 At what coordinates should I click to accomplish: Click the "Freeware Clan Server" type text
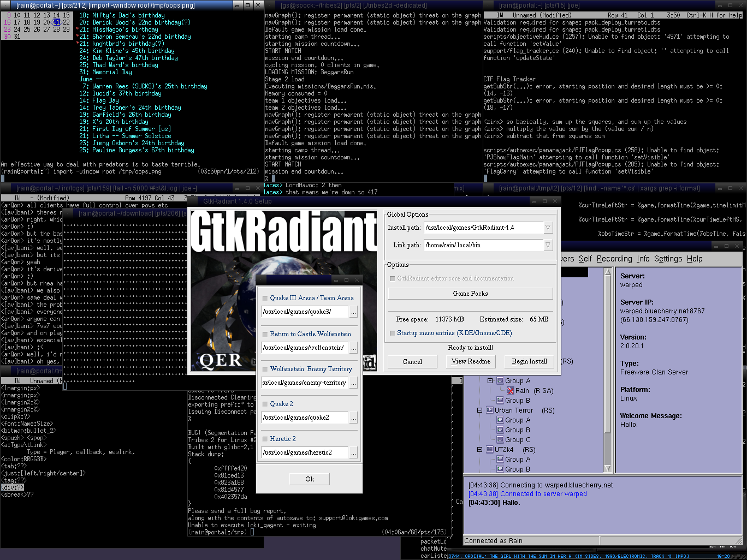(x=654, y=372)
